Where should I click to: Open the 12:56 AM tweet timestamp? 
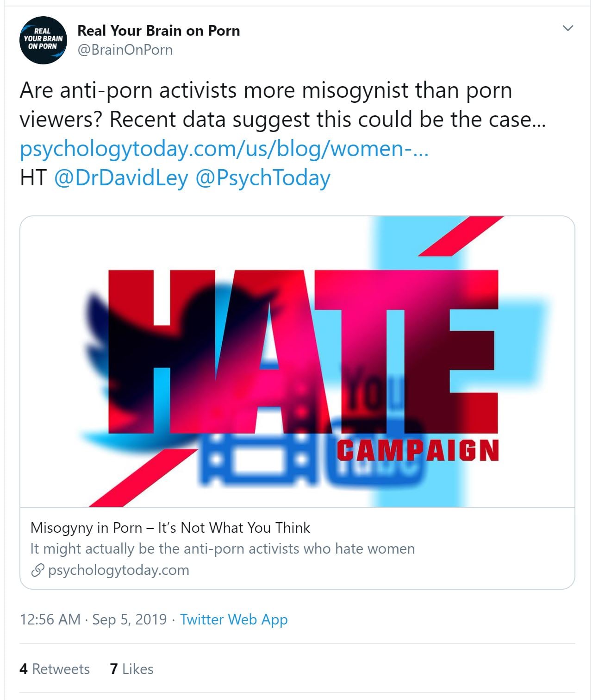[x=50, y=619]
